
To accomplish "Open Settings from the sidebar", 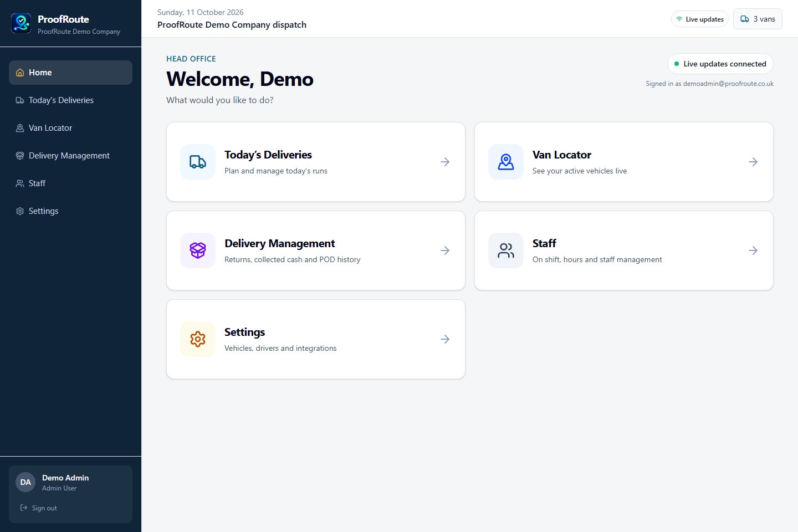I will pyautogui.click(x=70, y=211).
